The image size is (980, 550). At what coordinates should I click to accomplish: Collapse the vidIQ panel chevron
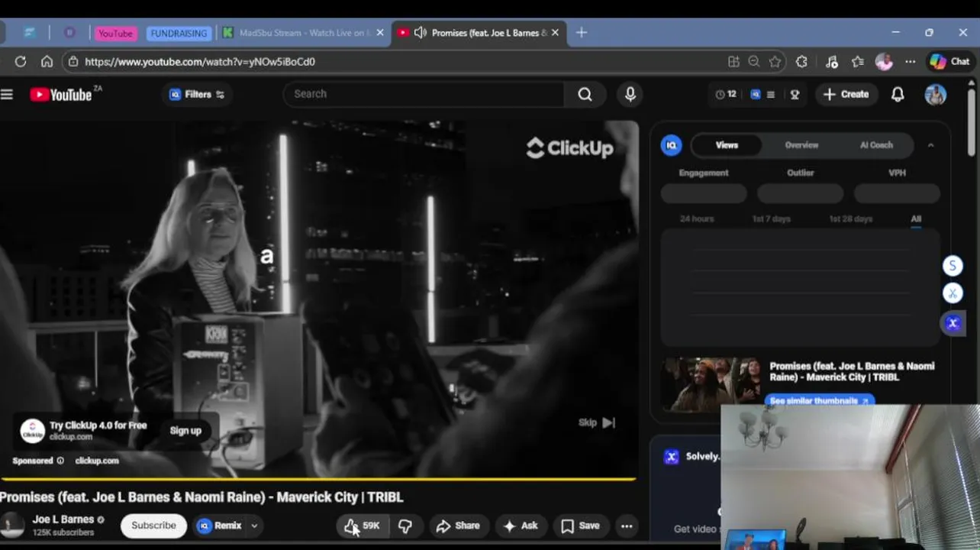point(930,145)
